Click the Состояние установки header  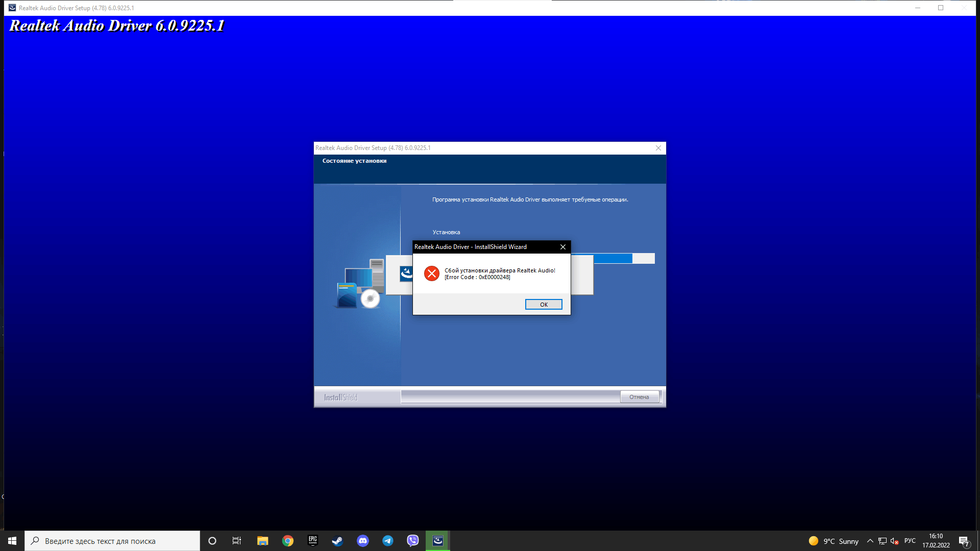(354, 161)
